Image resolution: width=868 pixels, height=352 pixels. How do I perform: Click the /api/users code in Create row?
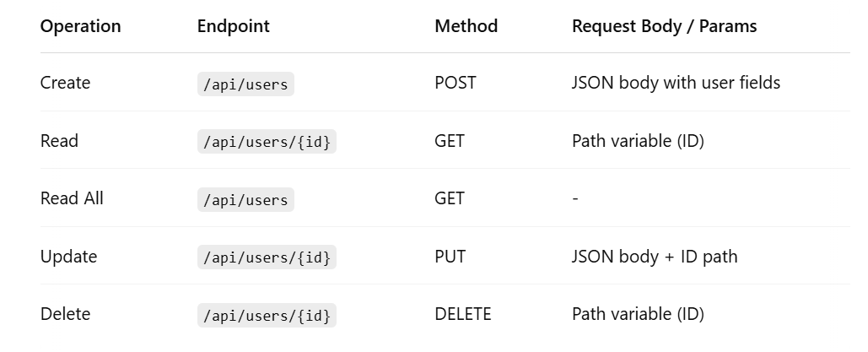(x=245, y=84)
